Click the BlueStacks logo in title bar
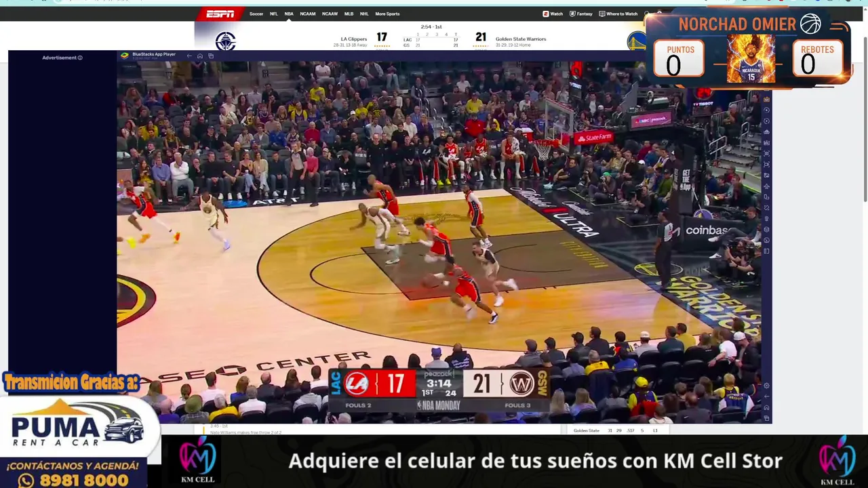Image resolution: width=868 pixels, height=488 pixels. 124,55
